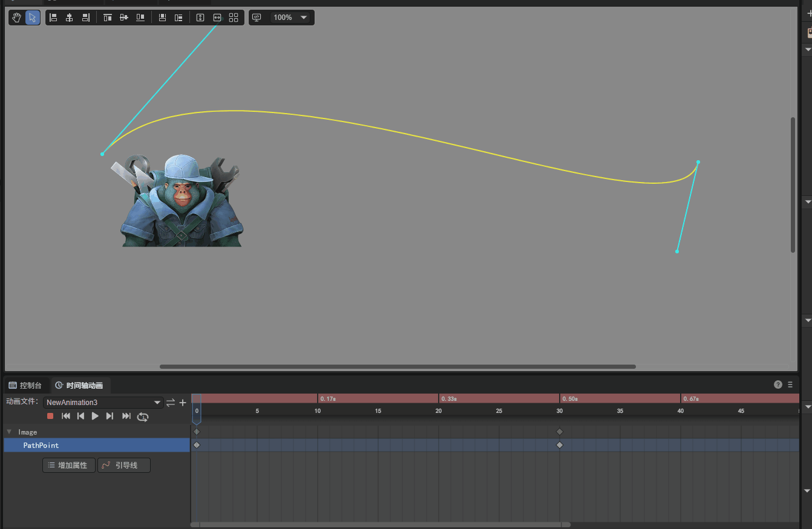Click the PathPoint keyframe at frame 30

(560, 445)
